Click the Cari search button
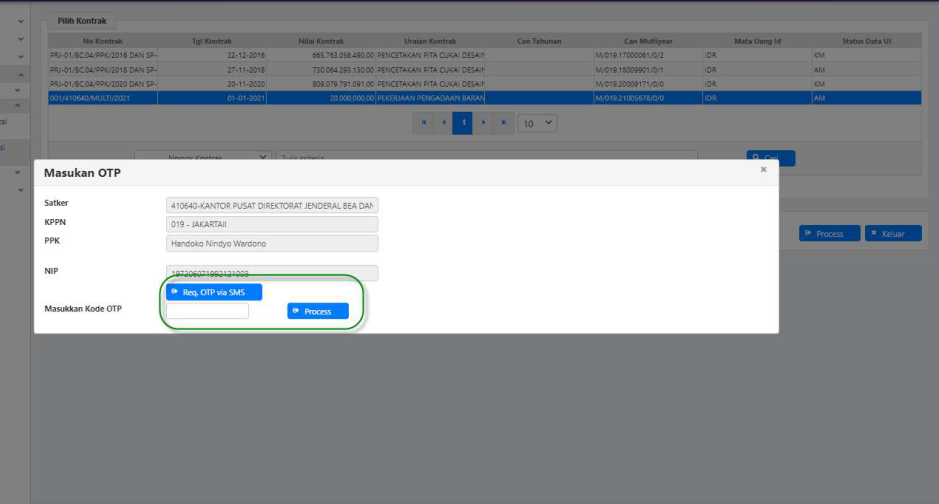Viewport: 939px width, 504px height. (x=771, y=158)
